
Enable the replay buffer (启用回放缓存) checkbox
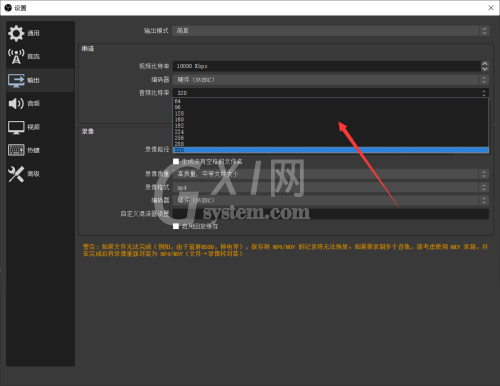click(x=176, y=226)
